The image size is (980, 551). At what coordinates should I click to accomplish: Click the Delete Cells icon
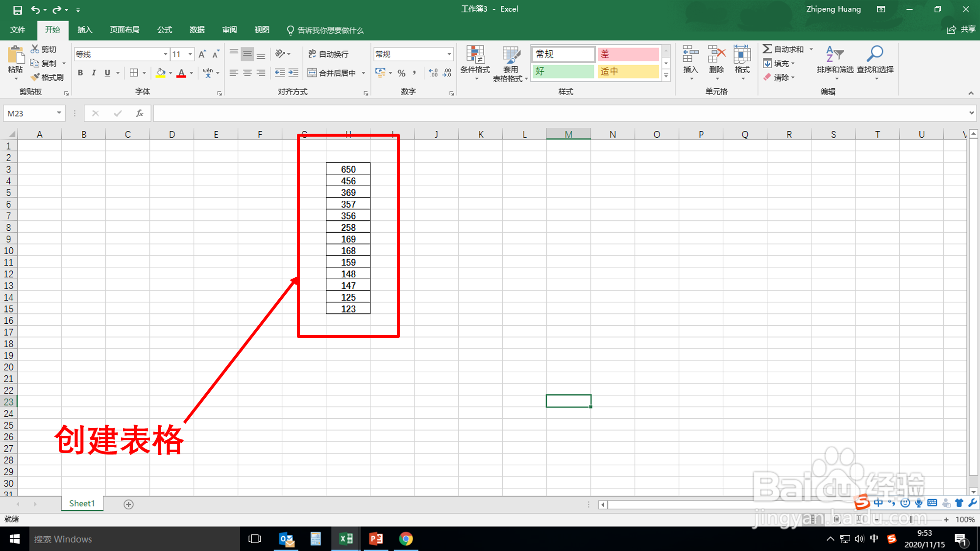tap(716, 55)
